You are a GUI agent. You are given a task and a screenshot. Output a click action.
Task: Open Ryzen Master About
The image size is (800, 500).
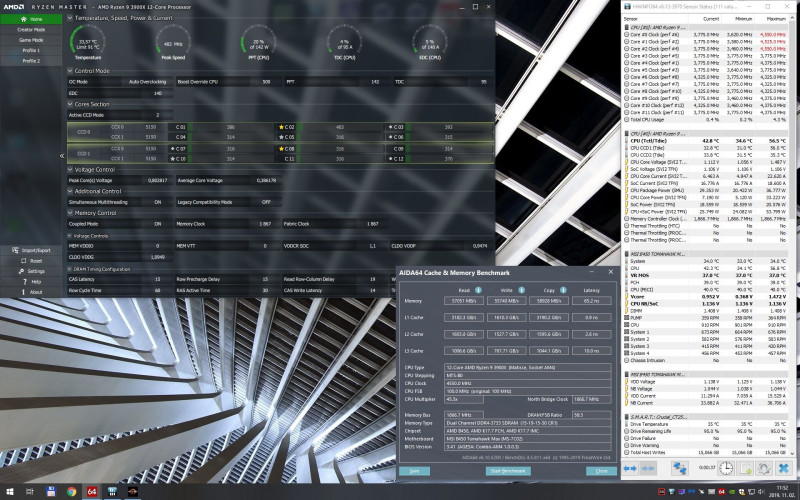coord(31,292)
